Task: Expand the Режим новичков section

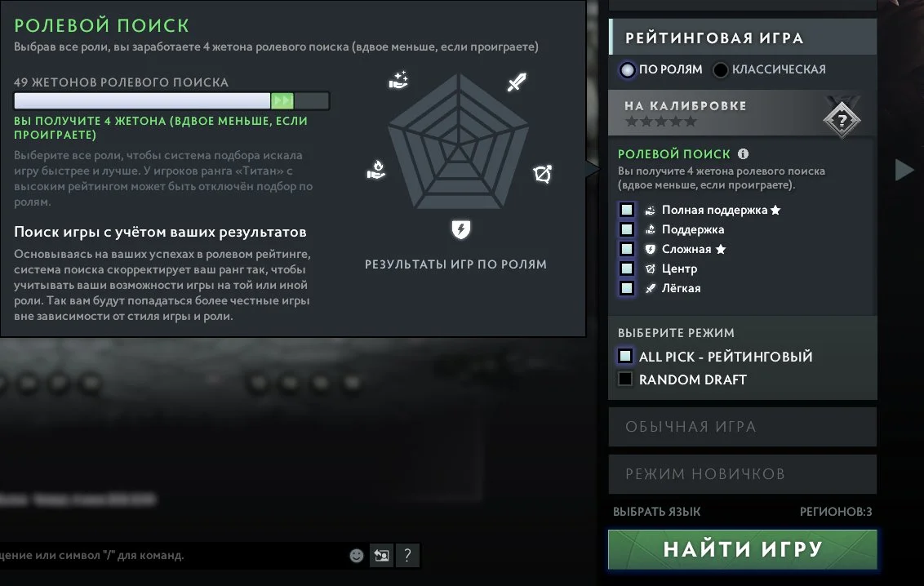Action: point(743,473)
